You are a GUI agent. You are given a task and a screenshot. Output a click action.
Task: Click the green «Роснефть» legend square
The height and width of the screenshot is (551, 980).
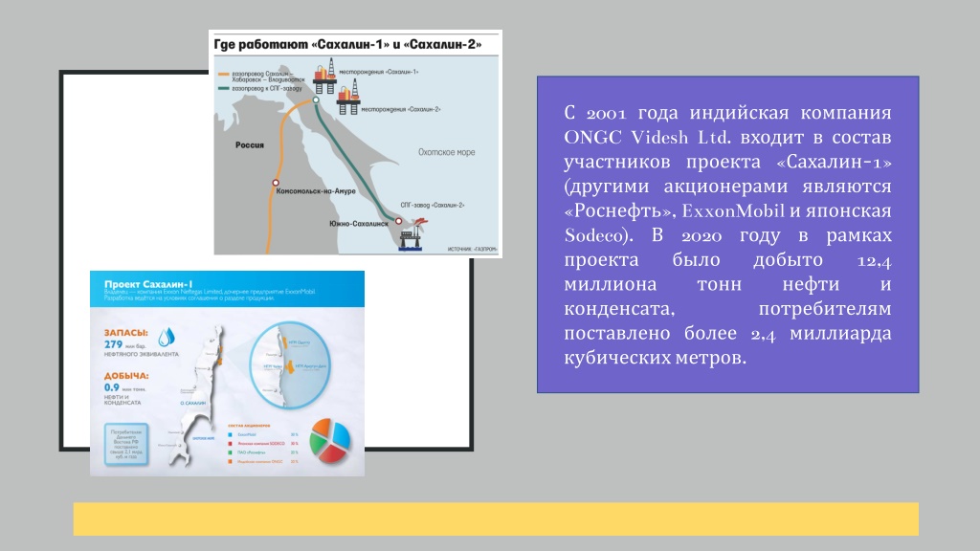230,452
